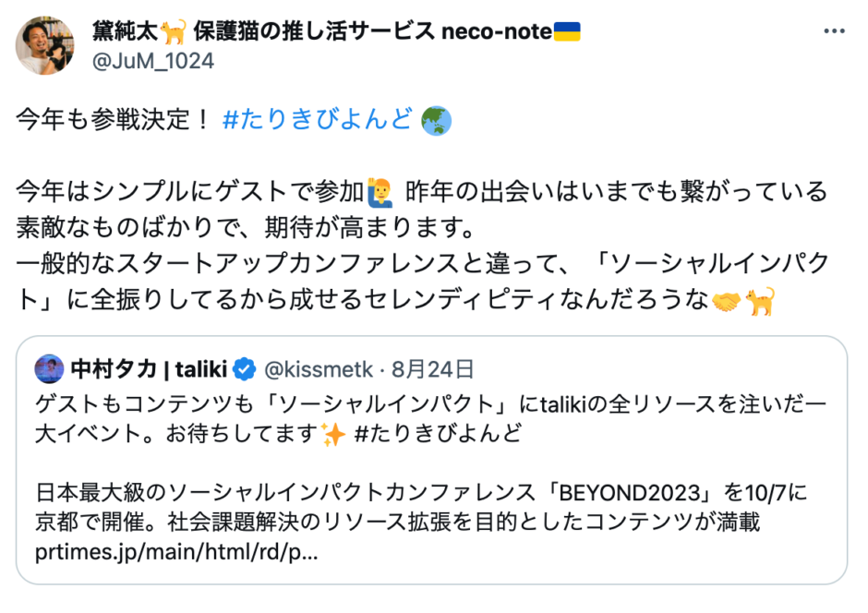Click the sparkles emoji in the quoted tweet

(x=332, y=433)
